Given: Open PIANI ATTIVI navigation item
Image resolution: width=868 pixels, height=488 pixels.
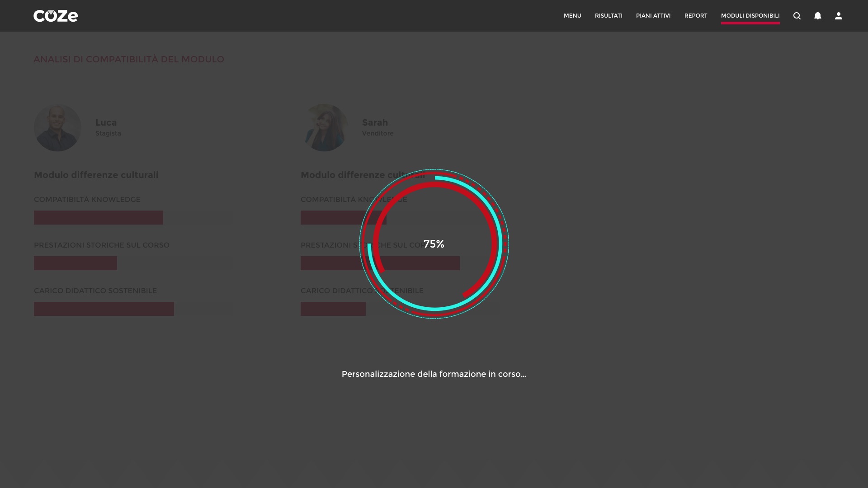Looking at the screenshot, I should point(653,16).
